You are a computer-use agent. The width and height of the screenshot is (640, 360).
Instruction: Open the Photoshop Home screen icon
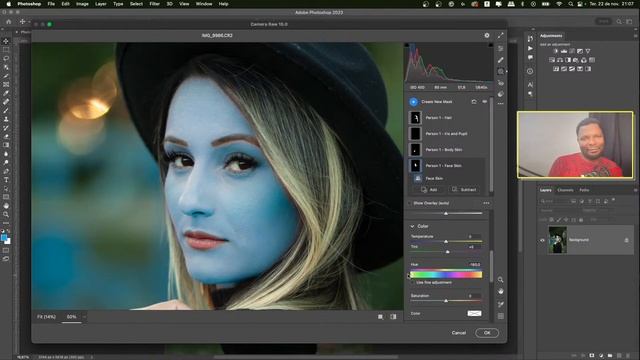point(9,22)
